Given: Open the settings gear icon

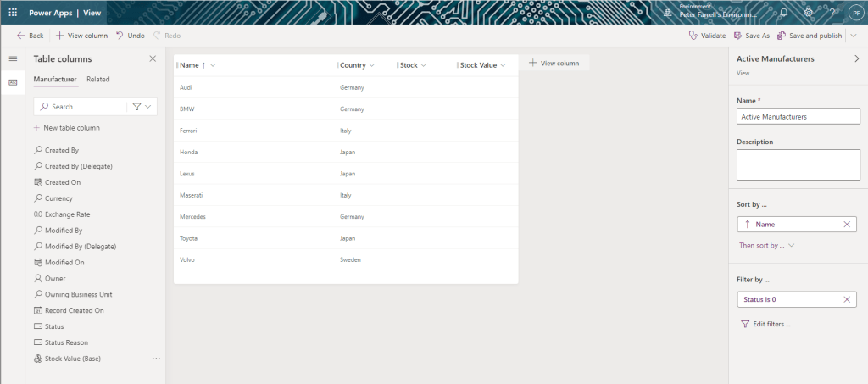Looking at the screenshot, I should click(808, 13).
